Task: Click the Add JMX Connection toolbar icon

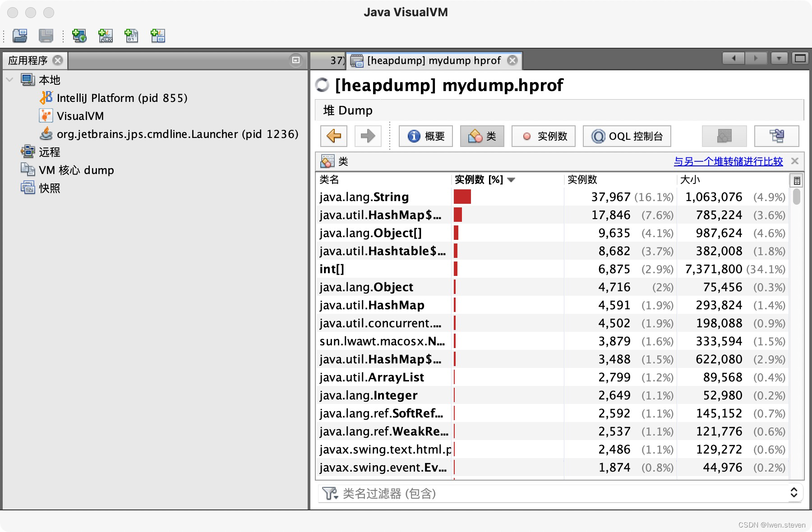Action: [x=106, y=36]
